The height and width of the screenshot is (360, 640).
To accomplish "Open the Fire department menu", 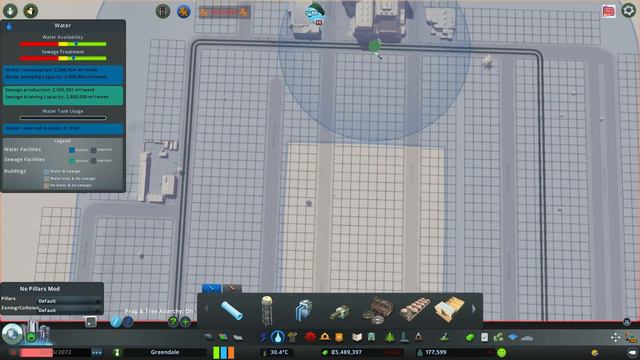I will tap(325, 337).
